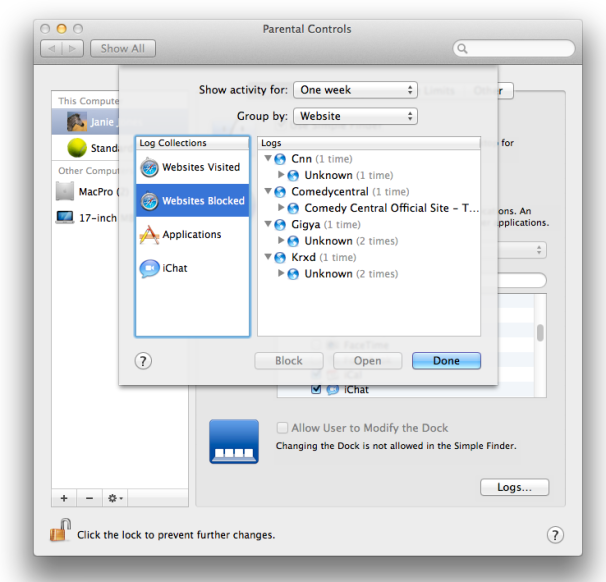Image resolution: width=606 pixels, height=582 pixels.
Task: Select 'Websites Visited' text in collections
Action: coord(201,167)
